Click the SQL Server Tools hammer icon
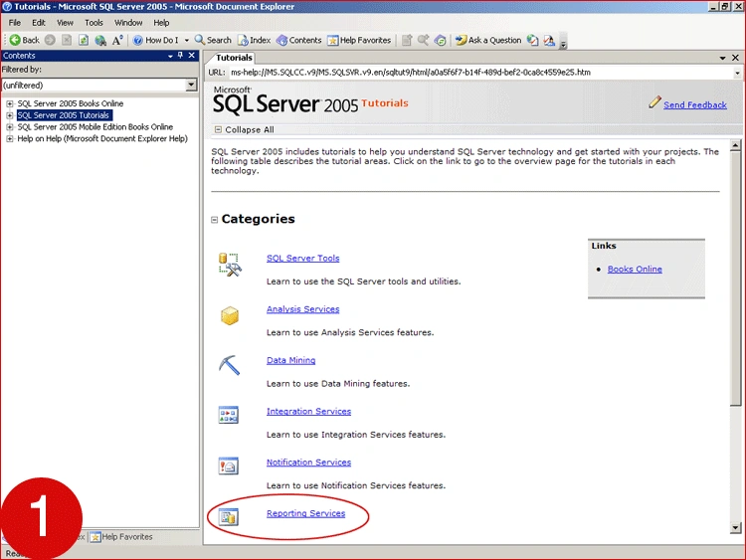 click(230, 265)
